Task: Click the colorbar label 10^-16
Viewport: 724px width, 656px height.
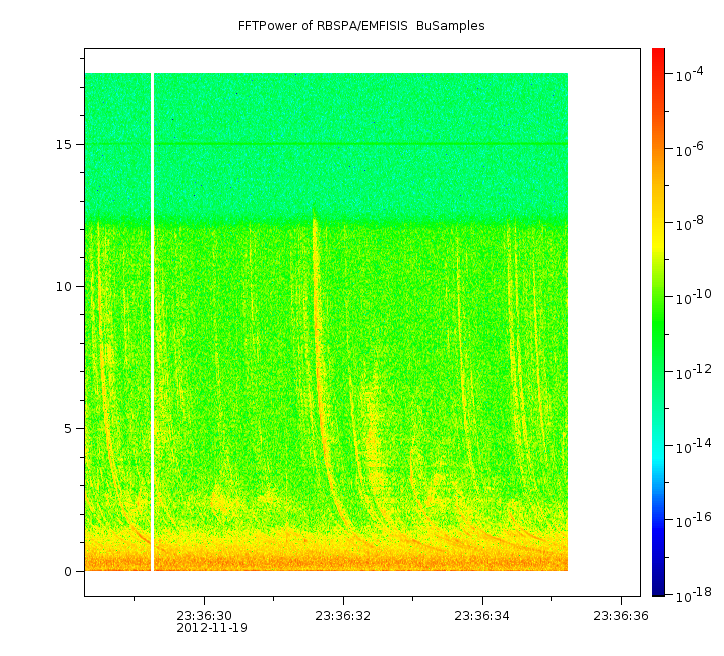Action: pyautogui.click(x=694, y=520)
